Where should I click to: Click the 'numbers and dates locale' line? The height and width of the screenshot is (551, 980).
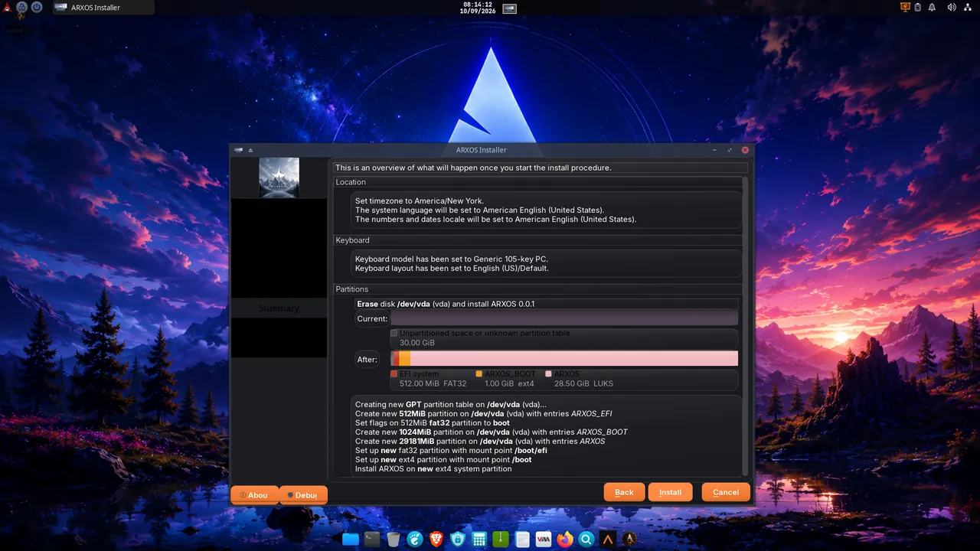pos(496,220)
